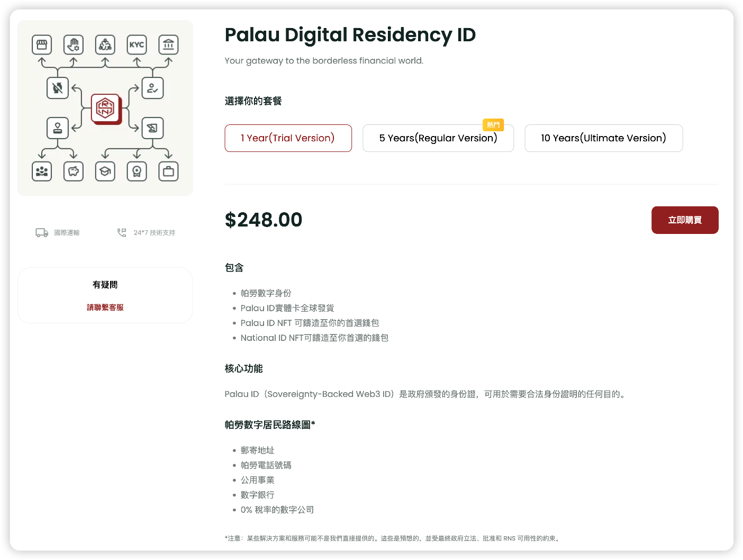743x560 pixels.
Task: Click the connected people network icon in diagram
Action: tap(105, 45)
